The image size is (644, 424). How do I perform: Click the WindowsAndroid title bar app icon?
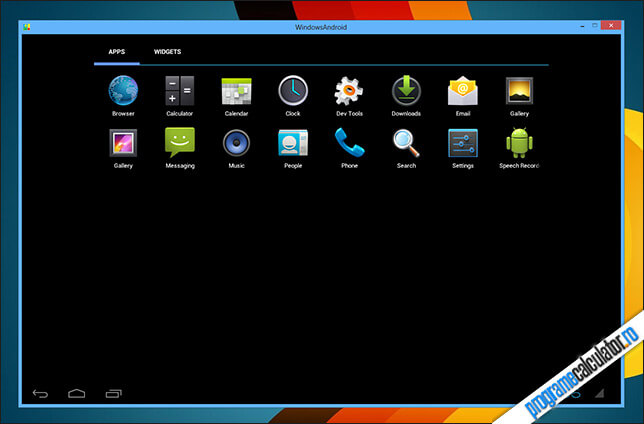pos(27,27)
